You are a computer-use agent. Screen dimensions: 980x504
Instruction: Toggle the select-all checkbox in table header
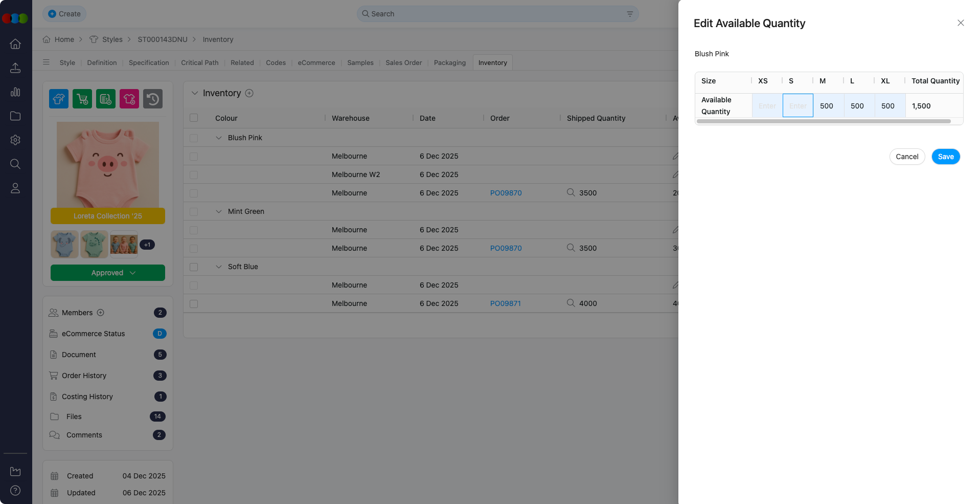(194, 118)
